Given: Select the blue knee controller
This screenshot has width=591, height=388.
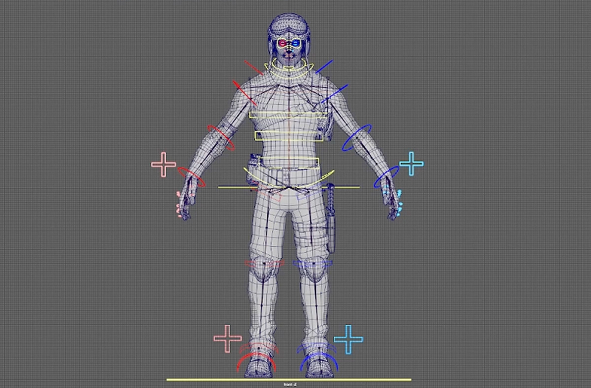Looking at the screenshot, I should click(313, 264).
